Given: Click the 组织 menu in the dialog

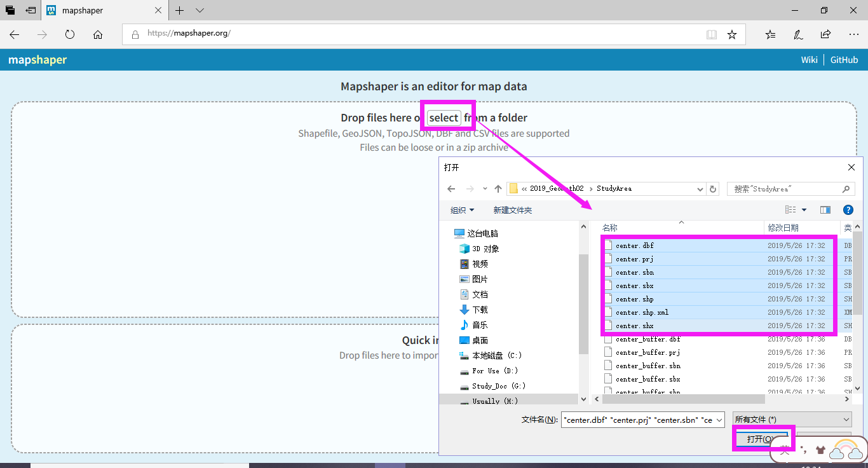Looking at the screenshot, I should click(x=463, y=209).
